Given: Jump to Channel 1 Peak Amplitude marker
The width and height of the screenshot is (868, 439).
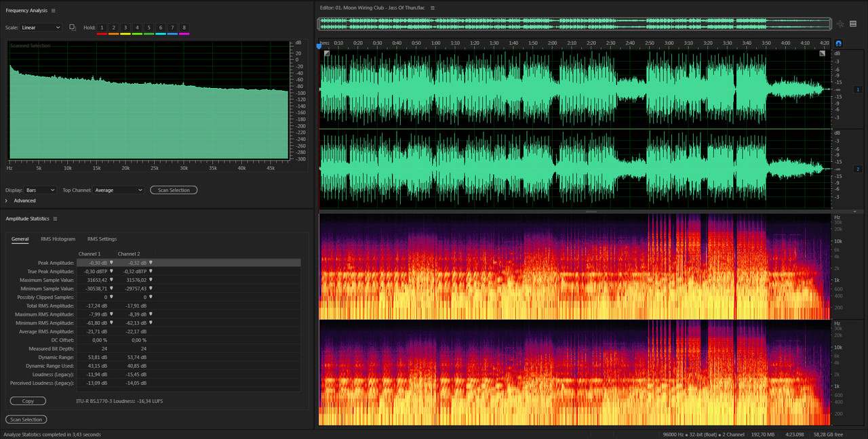Looking at the screenshot, I should (111, 262).
